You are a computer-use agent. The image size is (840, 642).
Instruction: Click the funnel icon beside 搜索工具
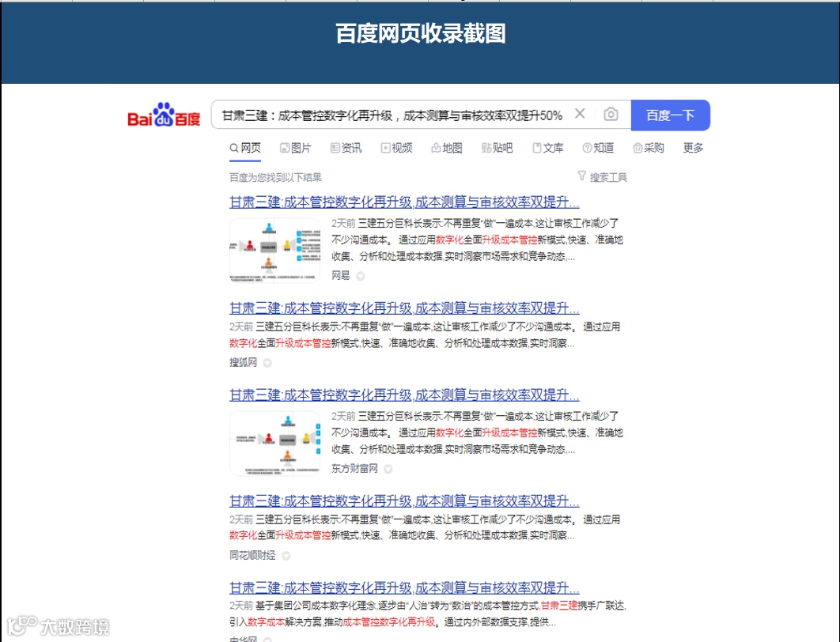click(582, 176)
